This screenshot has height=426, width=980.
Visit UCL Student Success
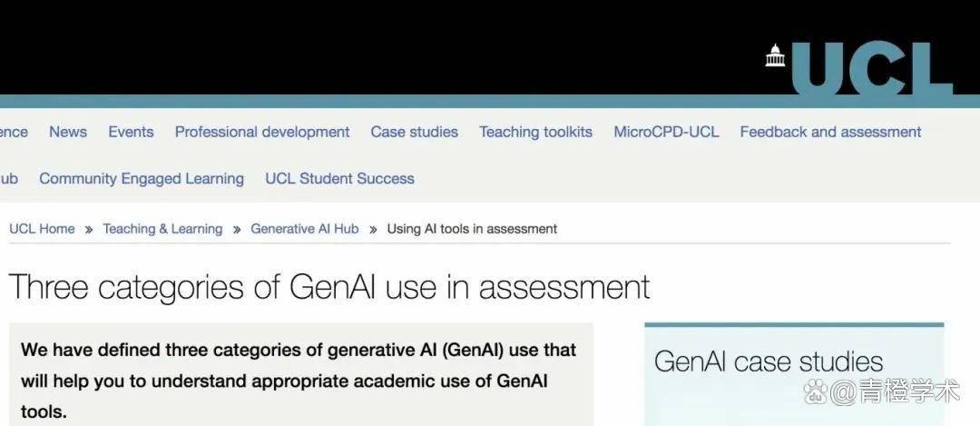pos(339,178)
